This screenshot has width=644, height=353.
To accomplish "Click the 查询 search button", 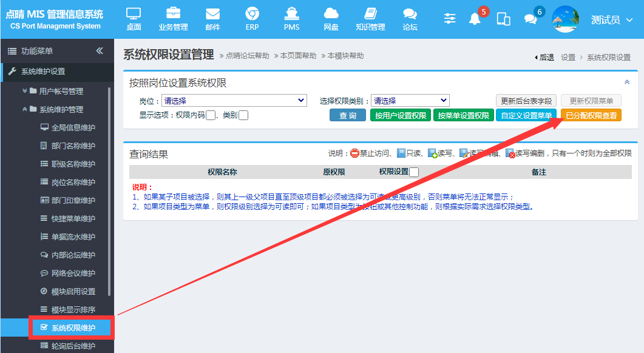I will point(347,115).
